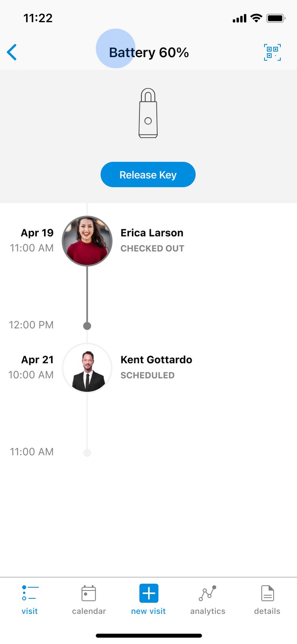Open Kent Gottardo's profile photo

[x=87, y=368]
